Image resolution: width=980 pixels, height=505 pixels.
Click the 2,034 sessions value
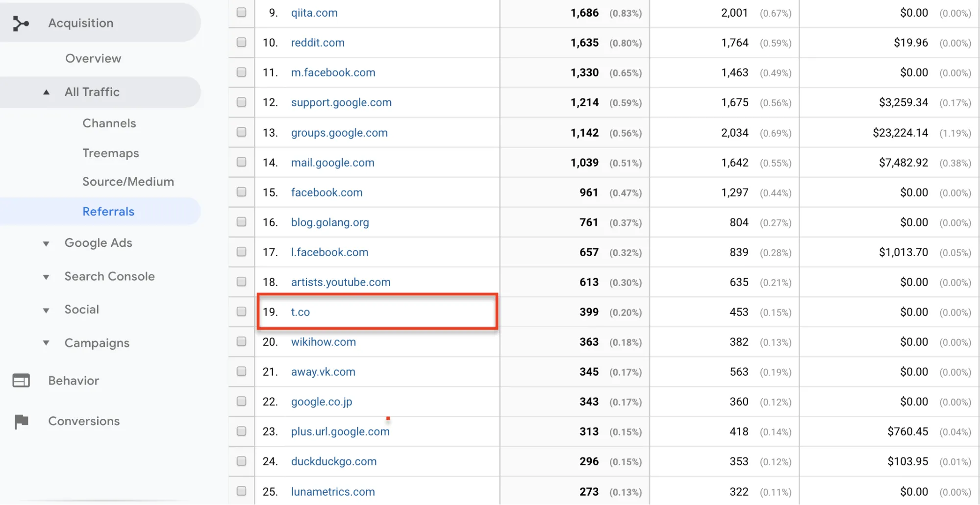point(734,133)
